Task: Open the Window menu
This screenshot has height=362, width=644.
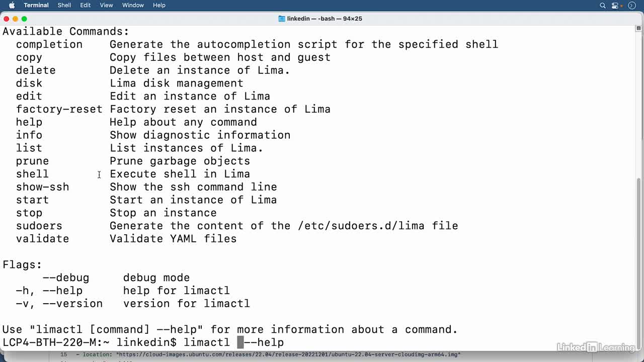Action: pos(133,5)
